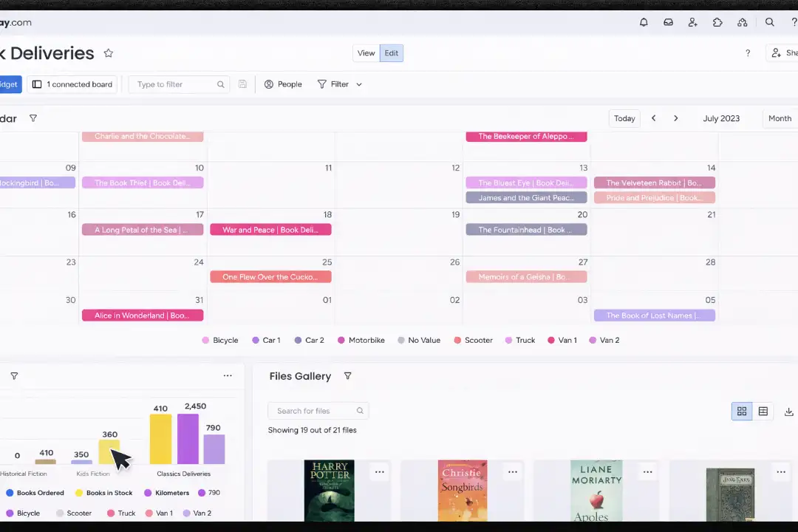Click the search for files field

[314, 411]
